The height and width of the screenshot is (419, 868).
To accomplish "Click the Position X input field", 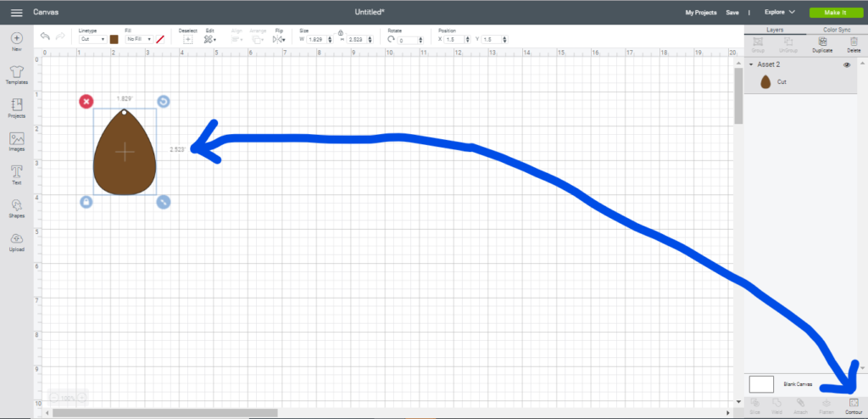I will (x=454, y=40).
